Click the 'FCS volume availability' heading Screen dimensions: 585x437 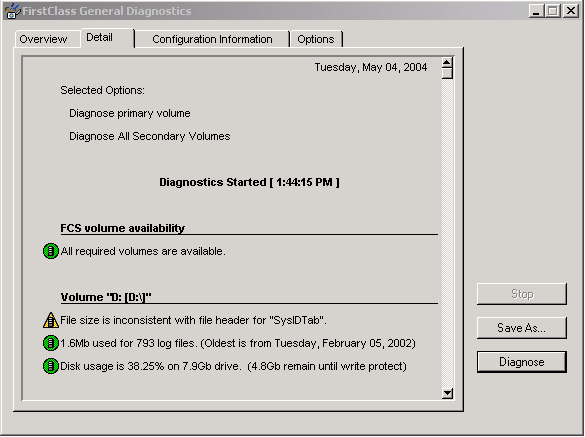pyautogui.click(x=122, y=228)
